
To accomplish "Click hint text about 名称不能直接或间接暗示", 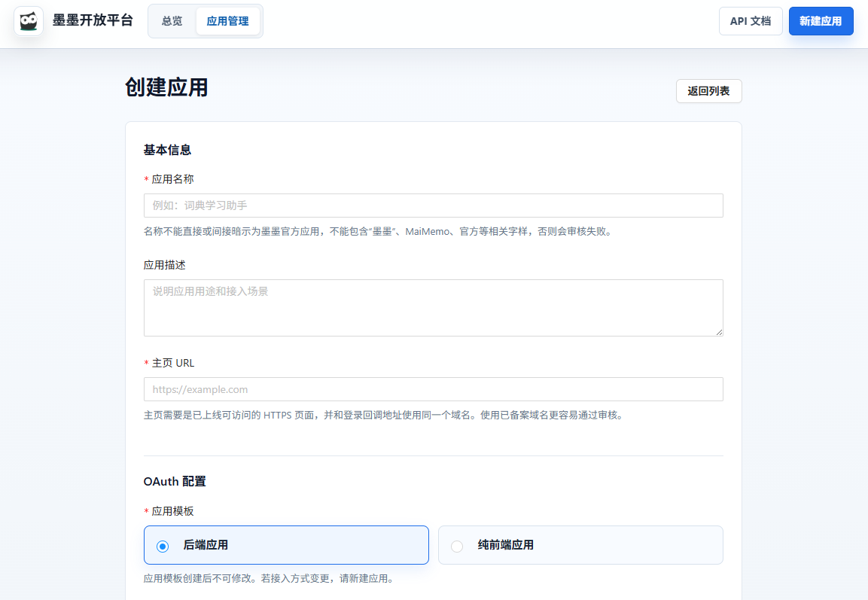I will (379, 231).
